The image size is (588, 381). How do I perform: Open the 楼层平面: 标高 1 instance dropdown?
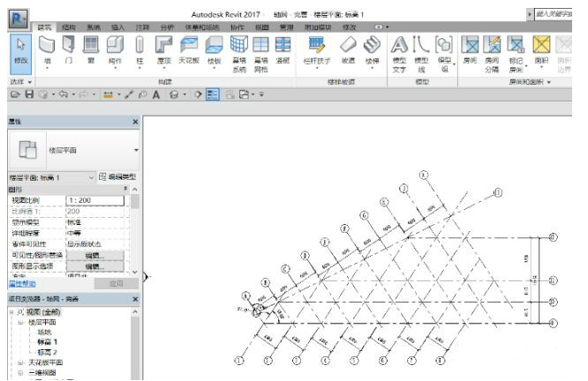coord(91,177)
